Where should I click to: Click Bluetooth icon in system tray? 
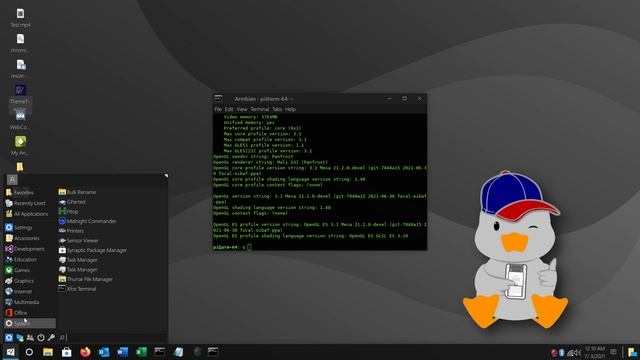(x=562, y=352)
